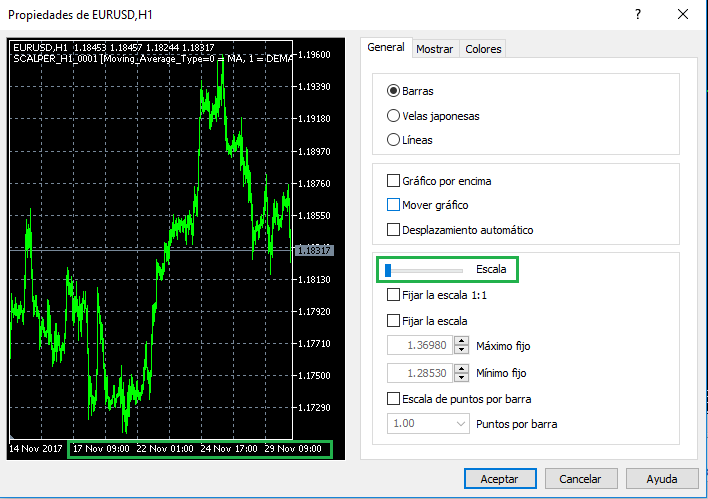Open the Mostrar tab

click(434, 49)
